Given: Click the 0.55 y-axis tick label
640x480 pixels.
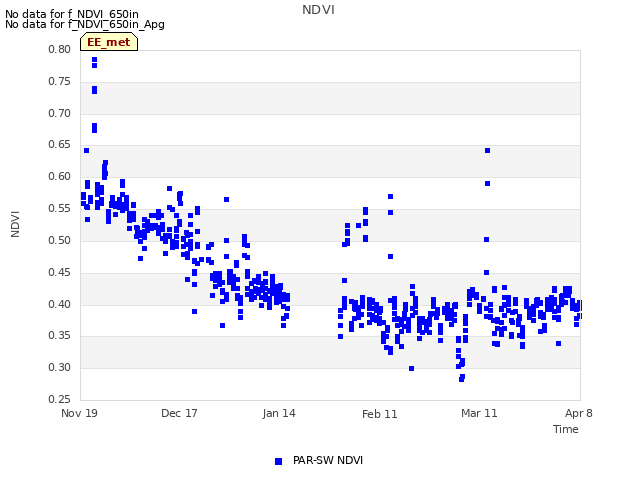Looking at the screenshot, I should (59, 208).
